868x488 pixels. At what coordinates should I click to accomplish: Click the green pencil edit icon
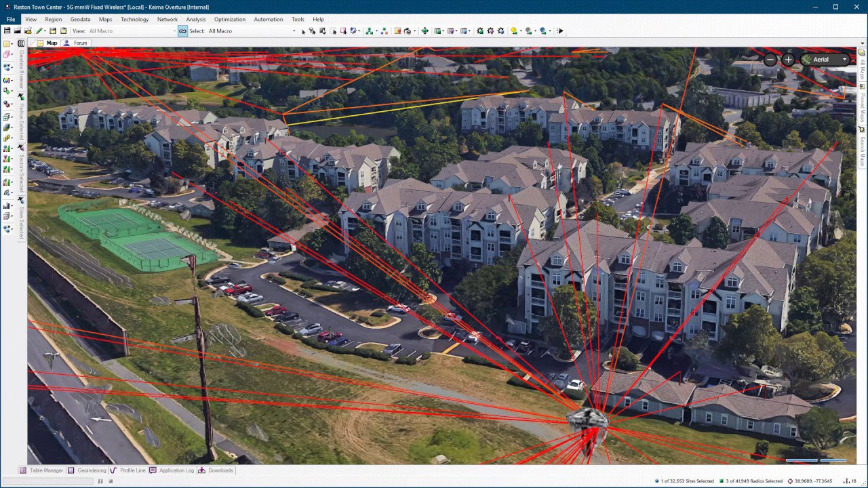[x=39, y=30]
